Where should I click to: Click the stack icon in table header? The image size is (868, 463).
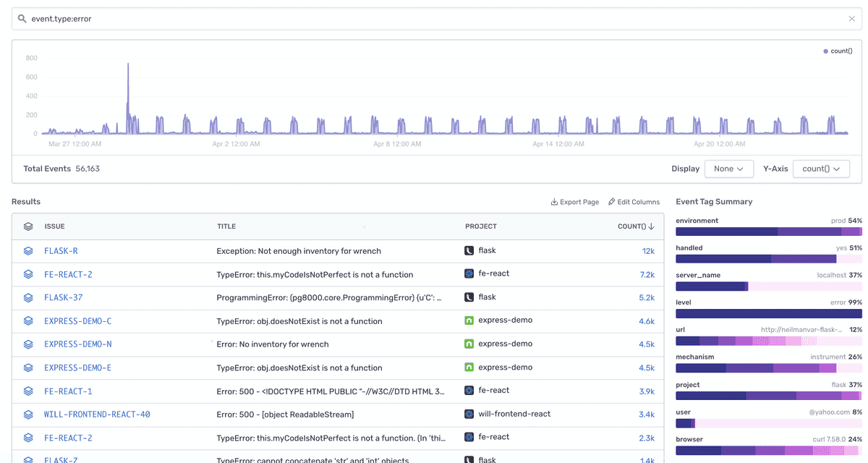28,226
